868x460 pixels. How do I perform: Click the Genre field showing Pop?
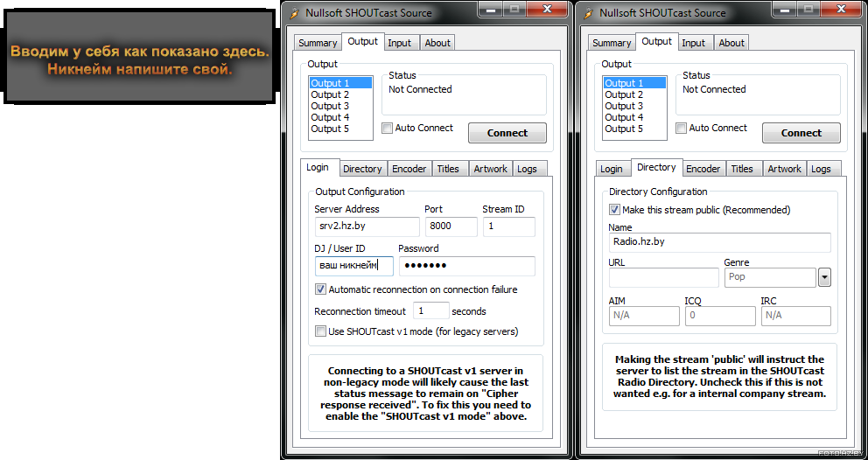tap(770, 277)
